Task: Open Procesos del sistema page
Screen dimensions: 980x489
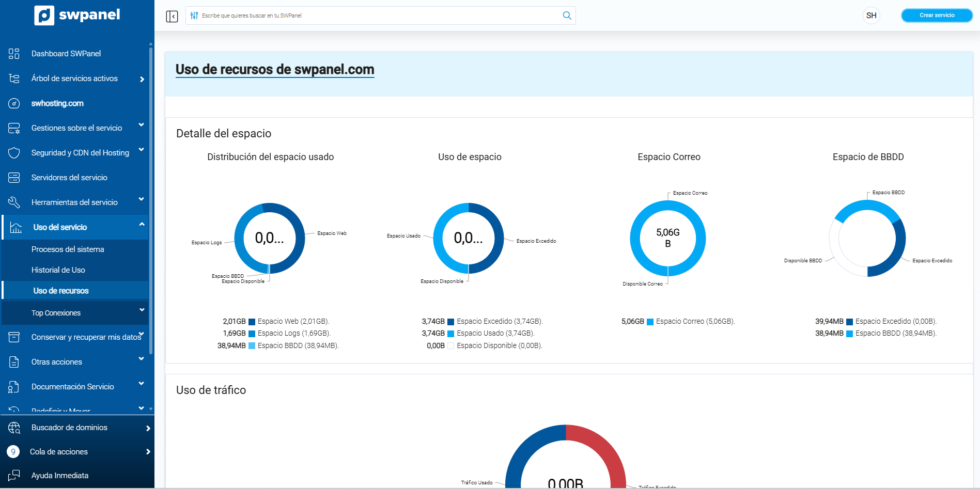Action: (68, 249)
